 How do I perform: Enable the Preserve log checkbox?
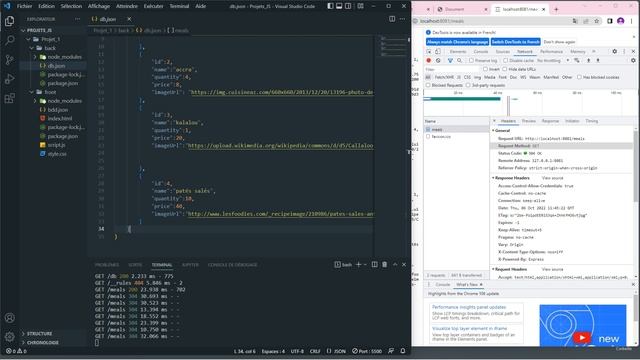tap(471, 60)
